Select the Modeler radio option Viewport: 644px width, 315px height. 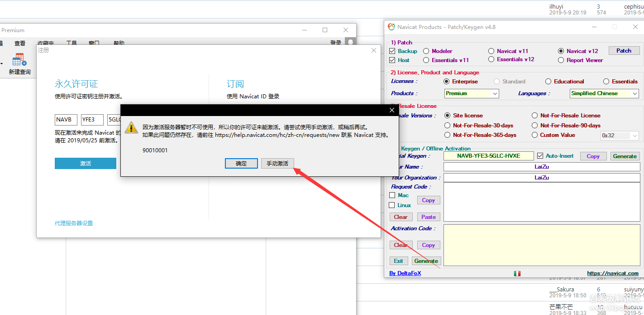tap(426, 51)
